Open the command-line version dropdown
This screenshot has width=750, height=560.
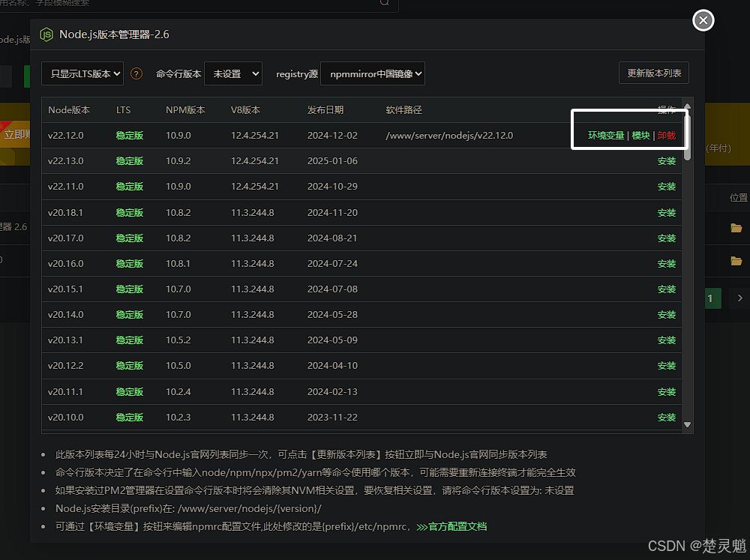(x=233, y=73)
